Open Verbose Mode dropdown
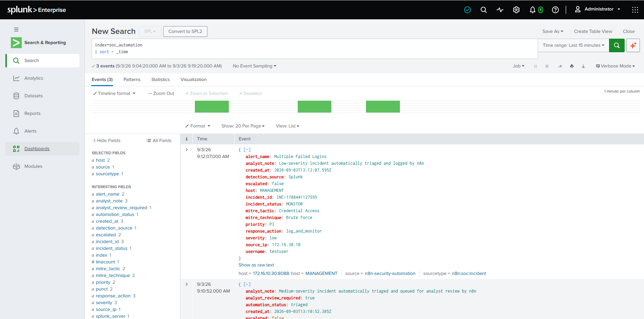The image size is (644, 319). click(x=615, y=66)
